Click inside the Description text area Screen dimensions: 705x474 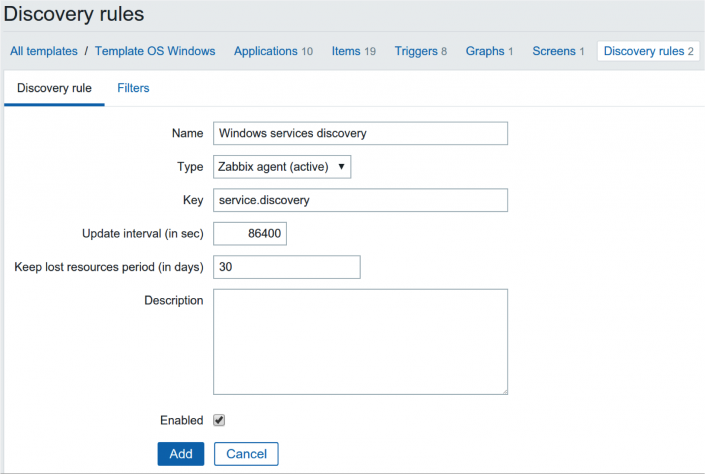360,341
